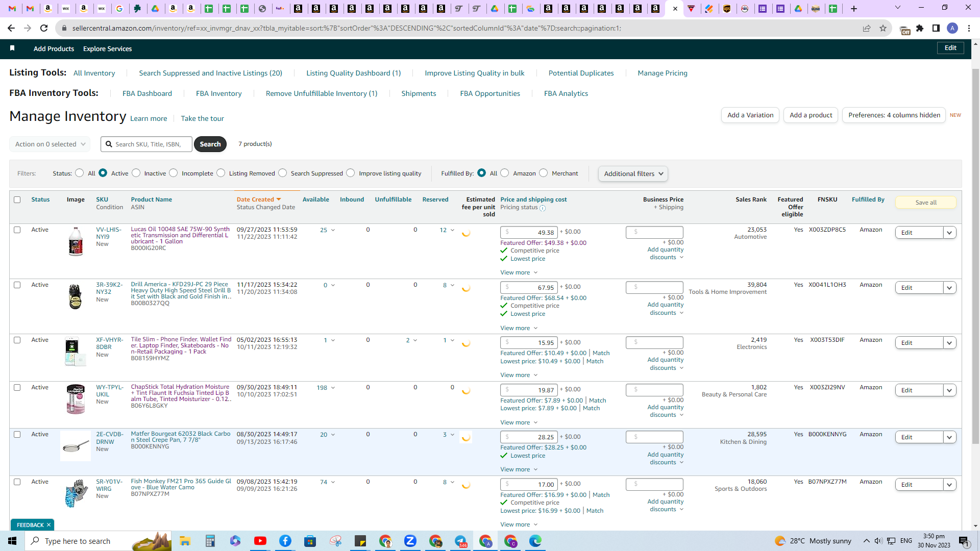
Task: Open File Explorer from the taskbar
Action: point(185,541)
